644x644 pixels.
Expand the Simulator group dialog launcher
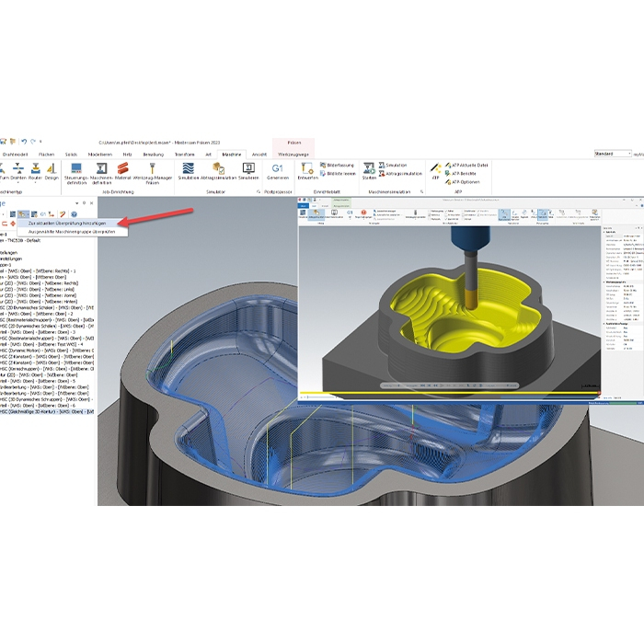point(259,191)
